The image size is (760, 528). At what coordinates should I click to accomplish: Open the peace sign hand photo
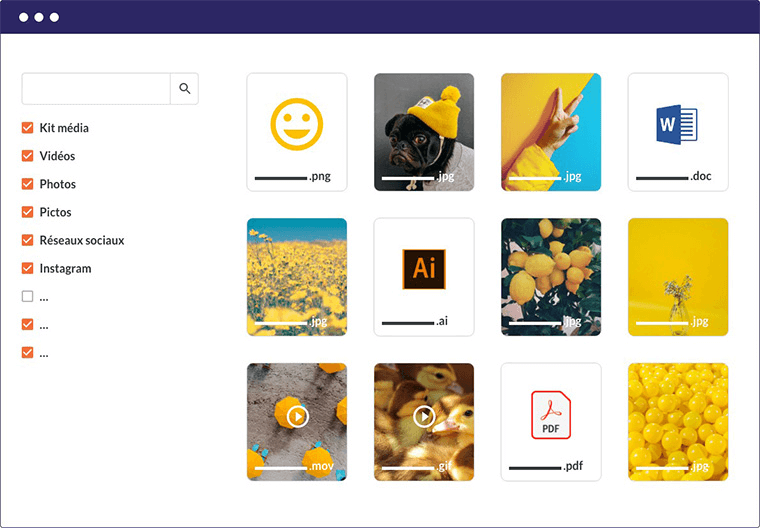551,132
